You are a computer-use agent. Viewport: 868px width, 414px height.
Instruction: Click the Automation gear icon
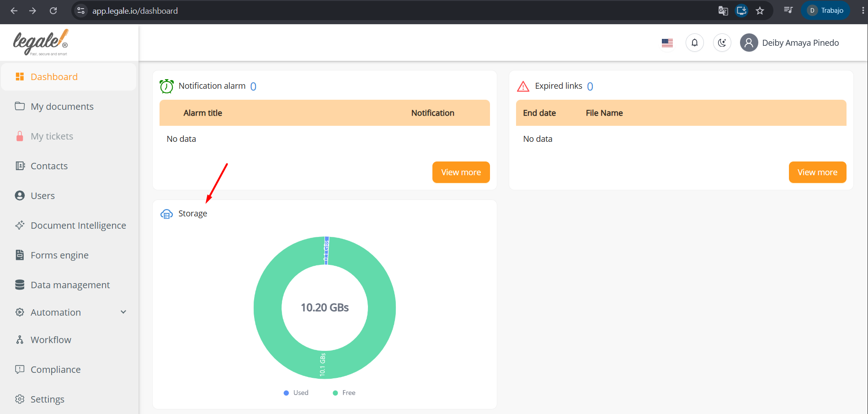click(20, 312)
